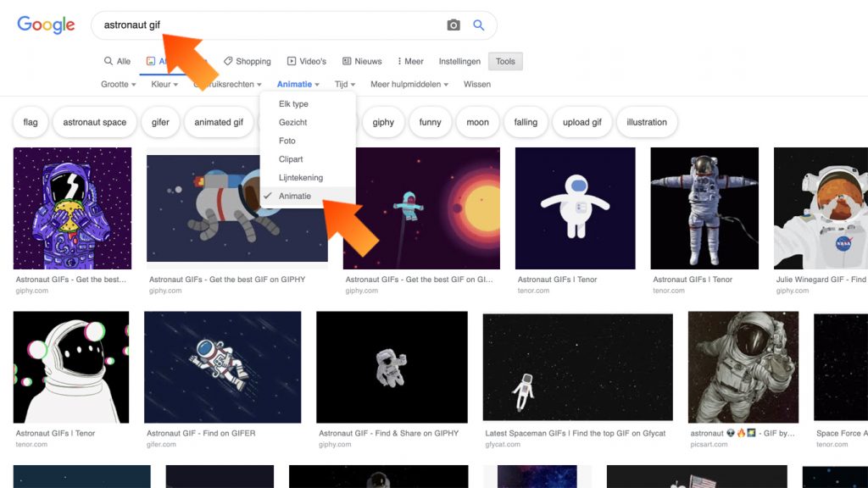Image resolution: width=868 pixels, height=488 pixels.
Task: Filter by the astronaut space chip
Action: click(95, 122)
